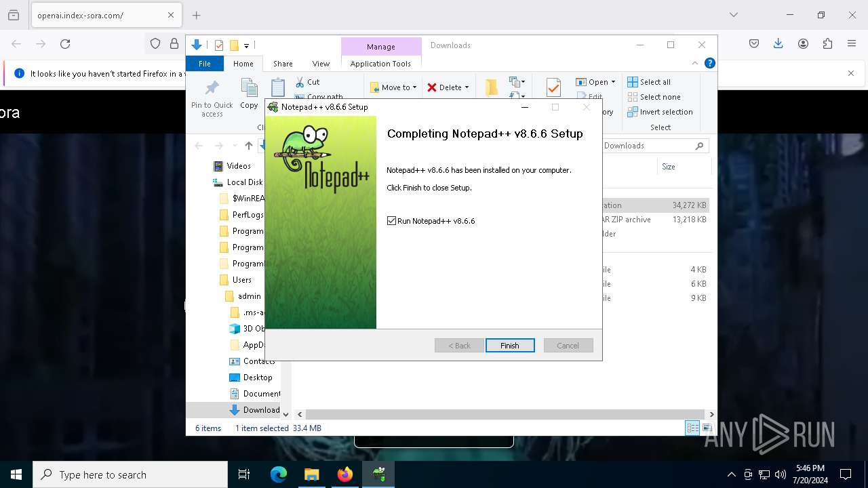Open Firefox application menu hamburger
The height and width of the screenshot is (488, 868).
[852, 44]
